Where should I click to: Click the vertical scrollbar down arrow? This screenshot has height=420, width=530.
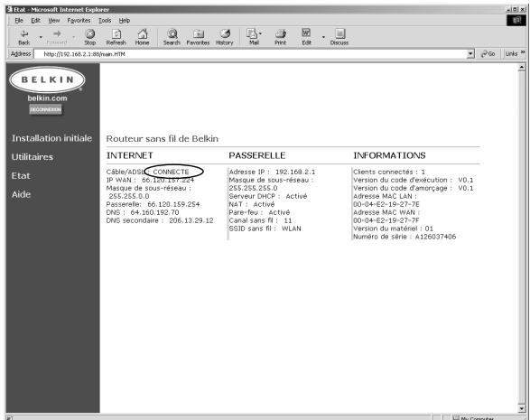pyautogui.click(x=522, y=408)
